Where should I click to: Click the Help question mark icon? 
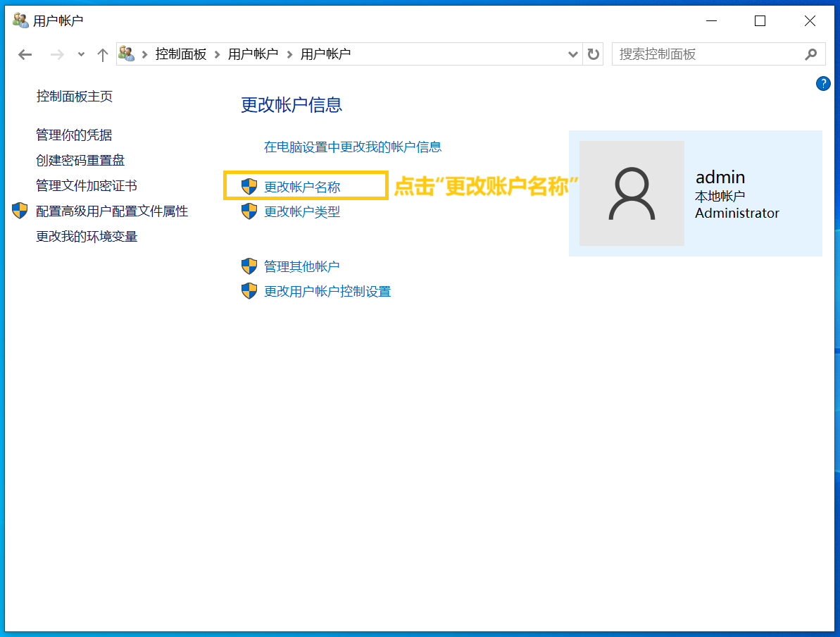pyautogui.click(x=823, y=83)
